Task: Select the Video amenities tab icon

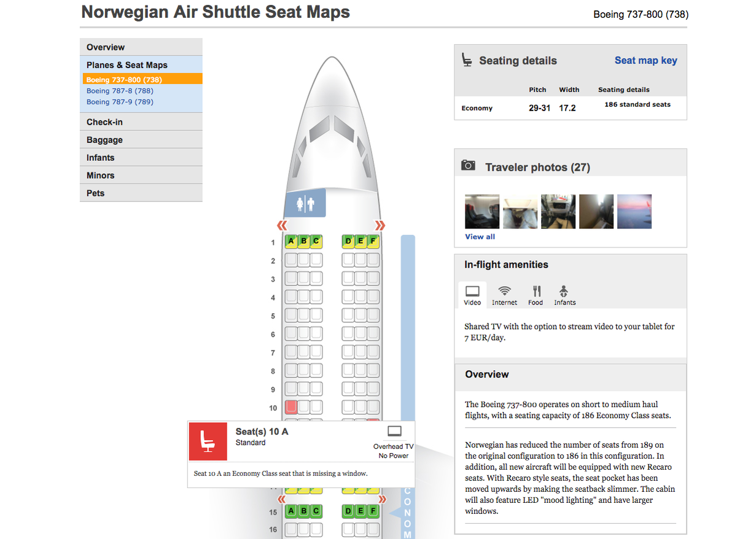Action: pyautogui.click(x=472, y=291)
